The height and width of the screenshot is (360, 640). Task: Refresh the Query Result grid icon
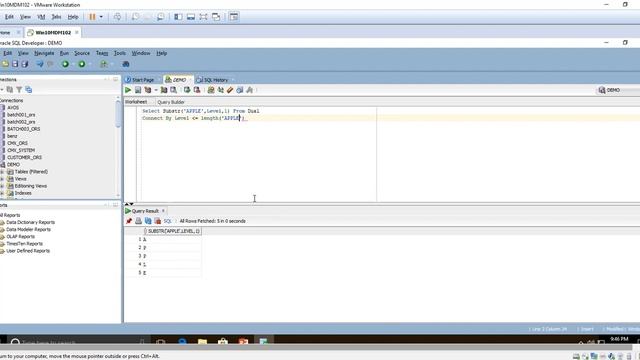[x=148, y=221]
